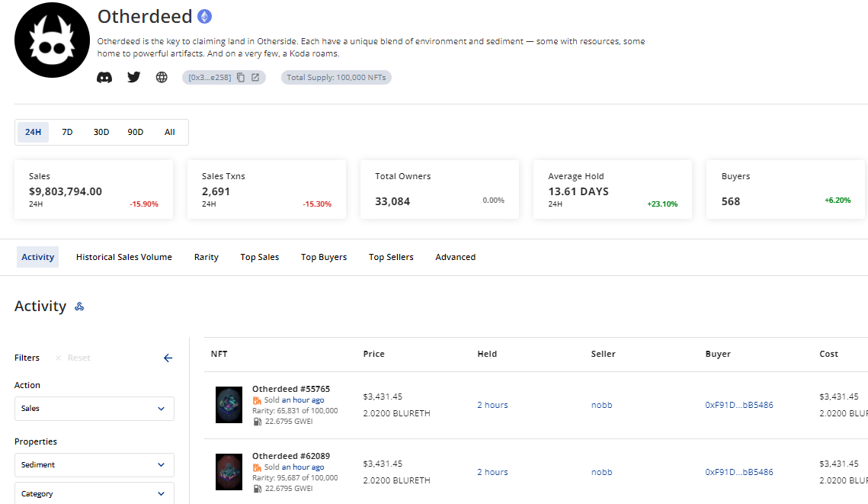Click the website globe icon
The image size is (868, 504).
pos(162,77)
